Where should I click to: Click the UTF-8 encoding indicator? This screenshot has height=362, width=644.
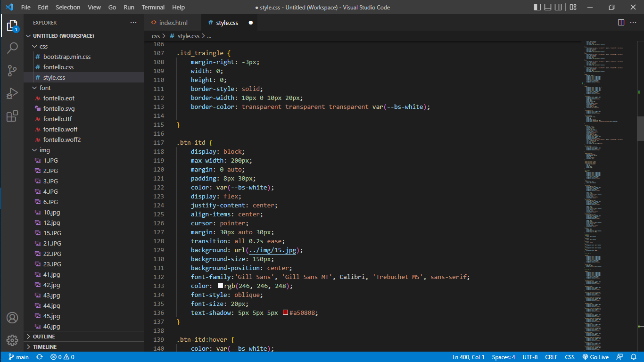530,357
